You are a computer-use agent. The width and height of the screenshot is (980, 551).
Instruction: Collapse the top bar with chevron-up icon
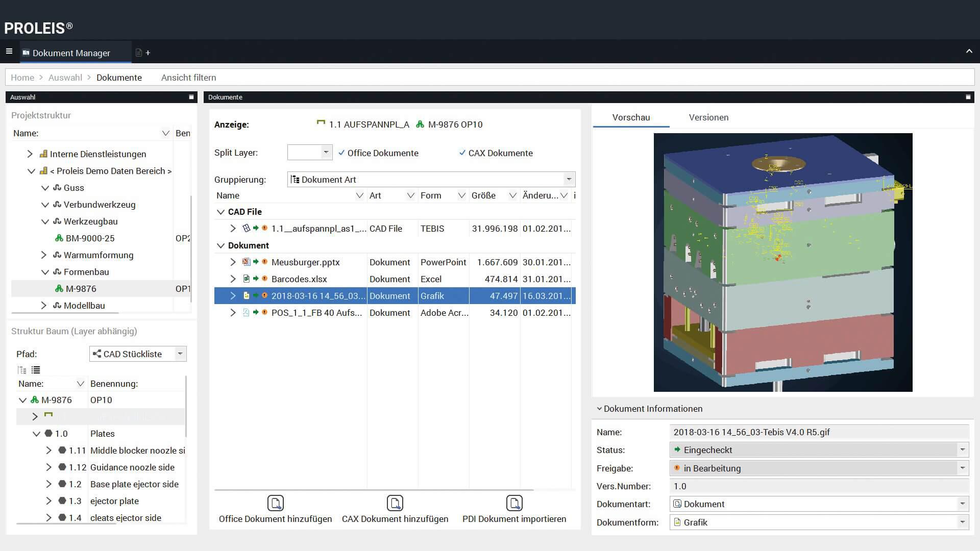point(969,52)
